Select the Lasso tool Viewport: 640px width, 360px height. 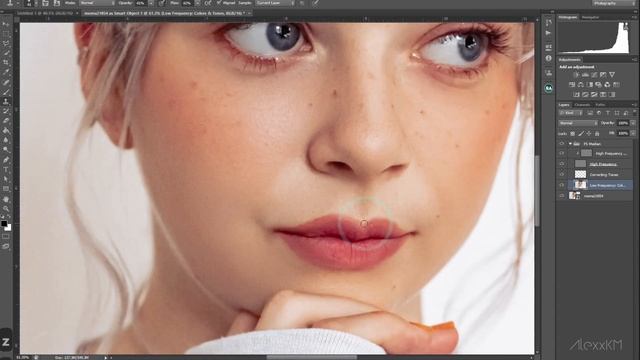click(x=6, y=44)
